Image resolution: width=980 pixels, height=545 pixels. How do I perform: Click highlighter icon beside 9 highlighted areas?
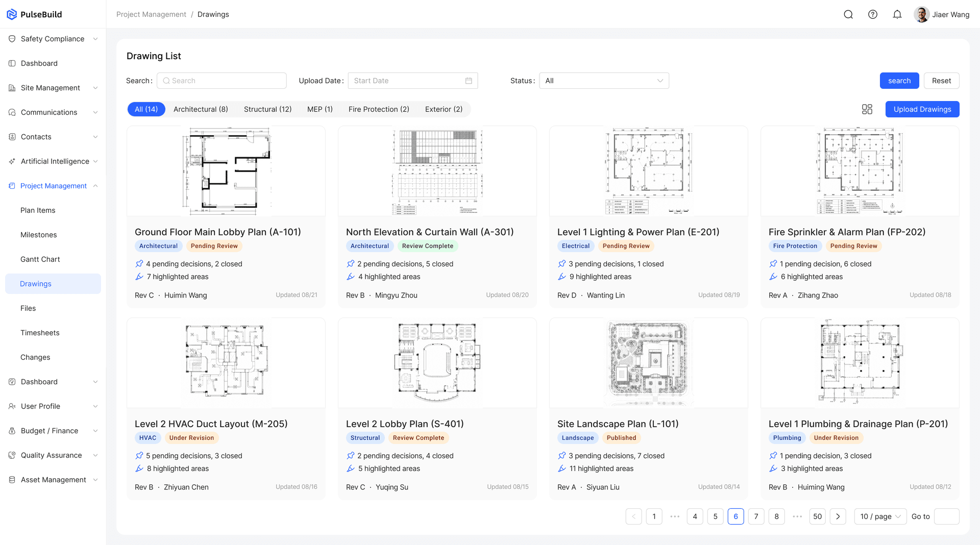tap(562, 277)
